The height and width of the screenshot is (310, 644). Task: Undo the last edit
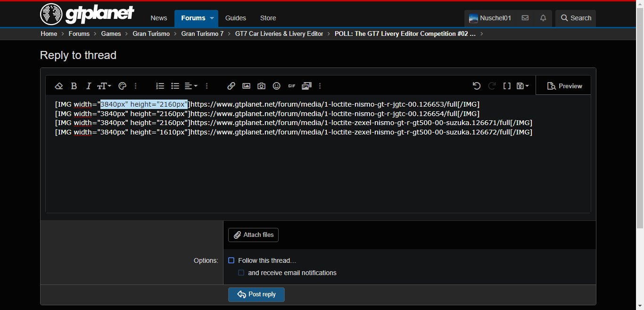(477, 86)
